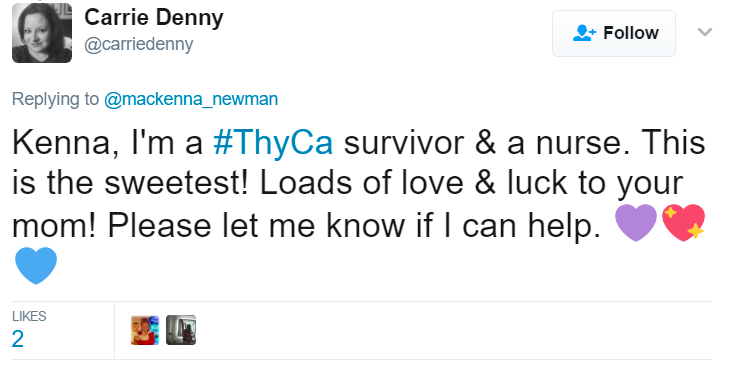Open the @carriedenny handle link
The width and height of the screenshot is (737, 367).
pyautogui.click(x=139, y=44)
